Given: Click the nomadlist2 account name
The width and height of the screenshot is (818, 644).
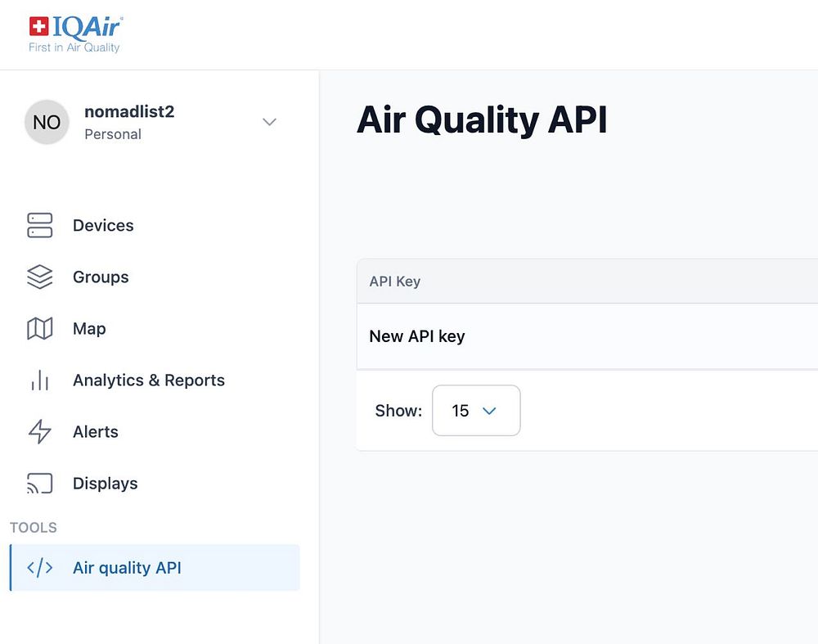Looking at the screenshot, I should coord(129,111).
